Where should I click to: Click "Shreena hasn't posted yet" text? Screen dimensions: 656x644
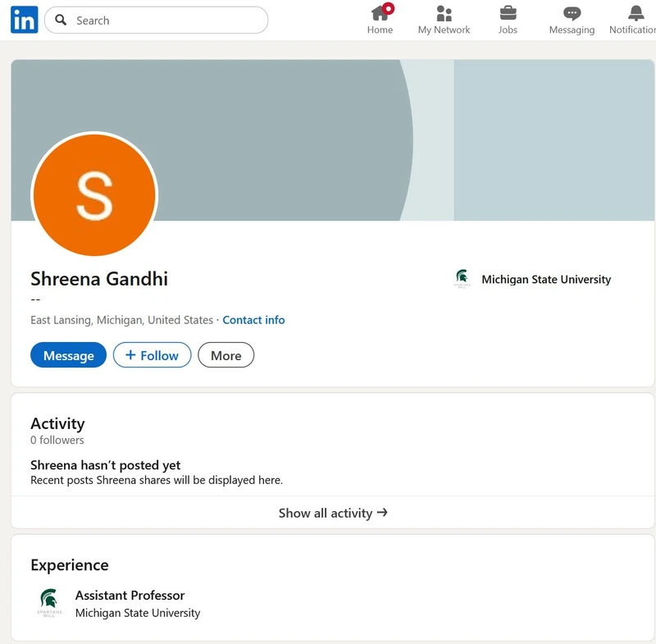106,465
